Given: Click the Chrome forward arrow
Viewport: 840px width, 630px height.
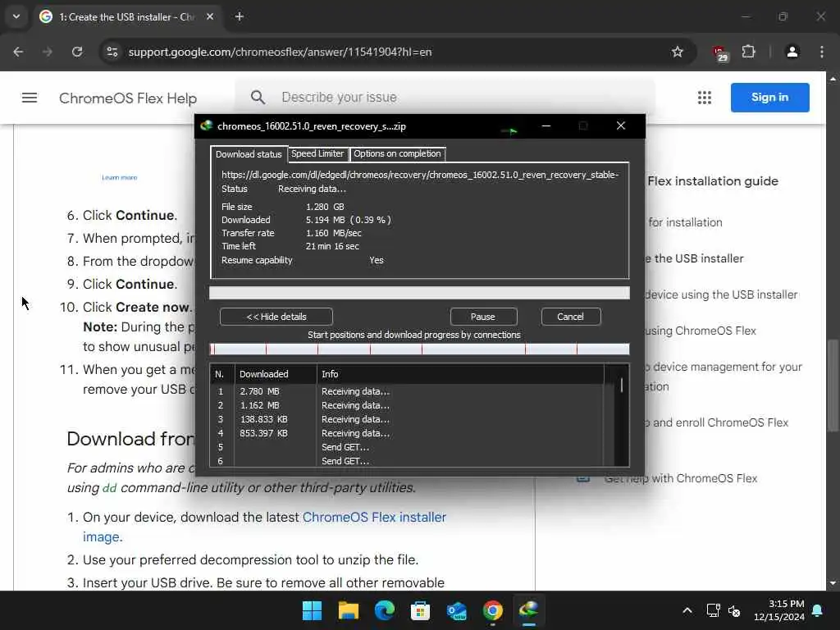Looking at the screenshot, I should coord(47,52).
